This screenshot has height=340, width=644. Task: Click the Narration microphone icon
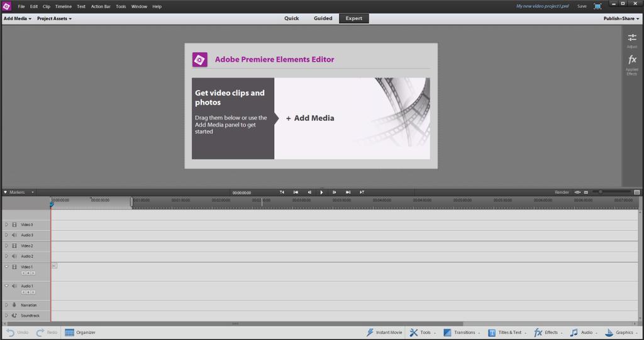[x=14, y=305]
